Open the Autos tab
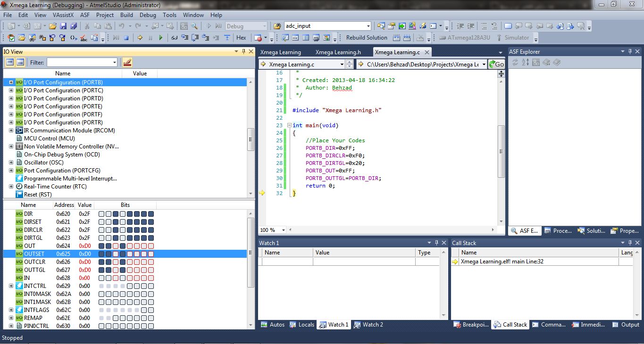Screen dimensions: 644x344 click(x=273, y=325)
